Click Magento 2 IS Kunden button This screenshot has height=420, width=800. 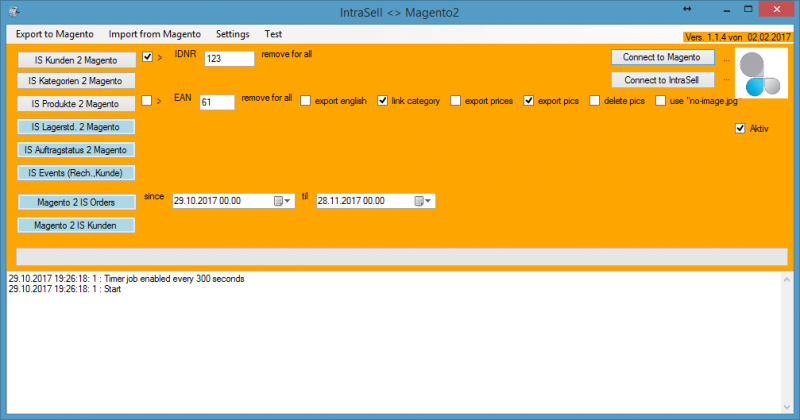point(76,225)
